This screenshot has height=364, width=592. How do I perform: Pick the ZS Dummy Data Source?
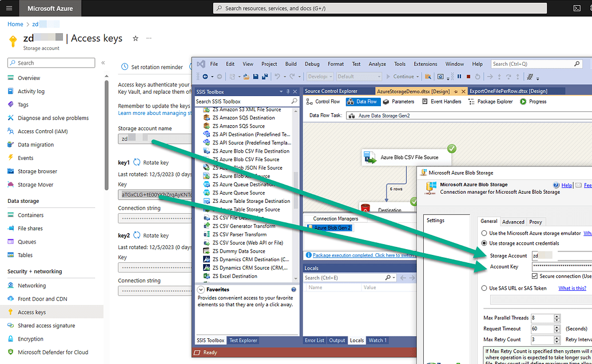point(235,251)
